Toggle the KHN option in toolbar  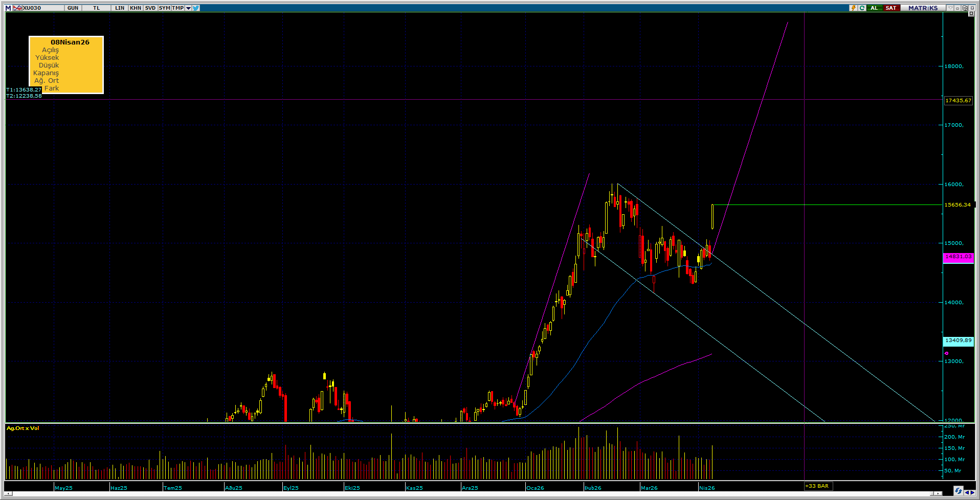tap(136, 8)
